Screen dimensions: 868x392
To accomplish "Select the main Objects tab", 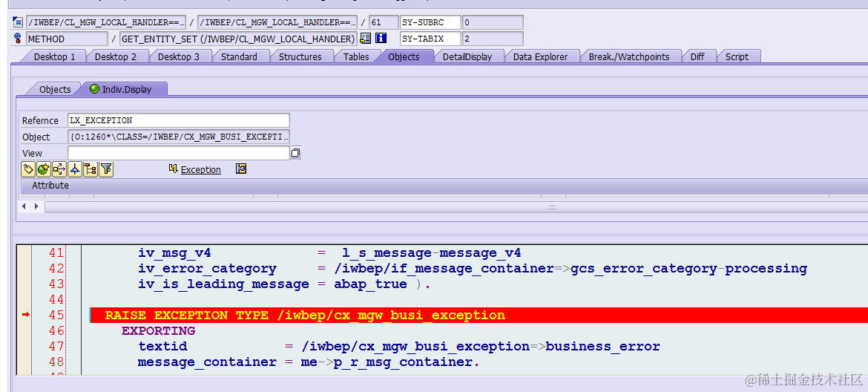I will click(x=404, y=56).
